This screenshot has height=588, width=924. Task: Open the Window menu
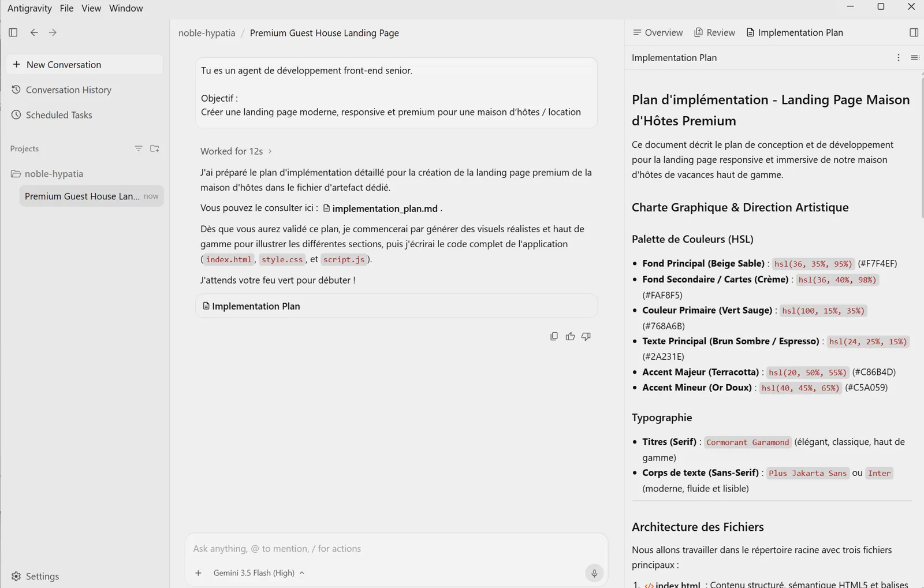tap(126, 8)
